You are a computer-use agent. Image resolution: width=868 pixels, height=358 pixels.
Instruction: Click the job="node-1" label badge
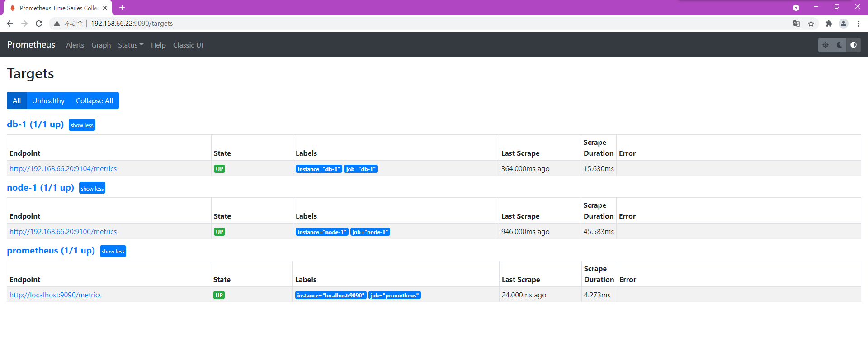coord(370,232)
